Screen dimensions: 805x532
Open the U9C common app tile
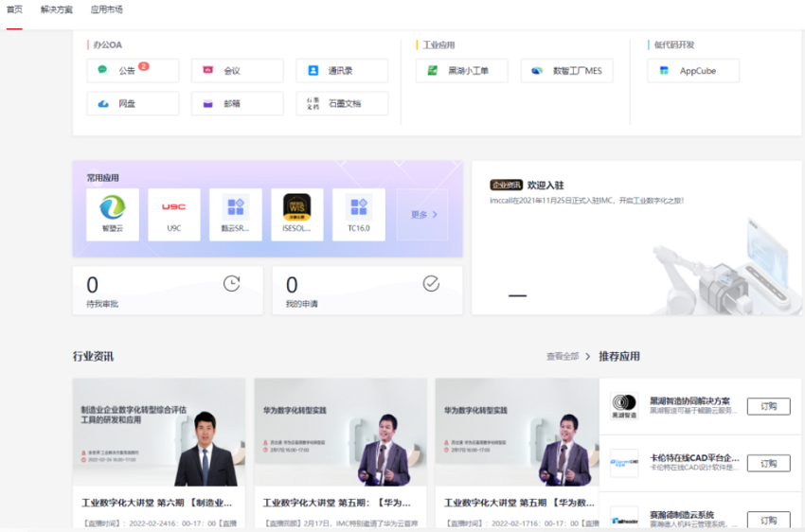[174, 215]
